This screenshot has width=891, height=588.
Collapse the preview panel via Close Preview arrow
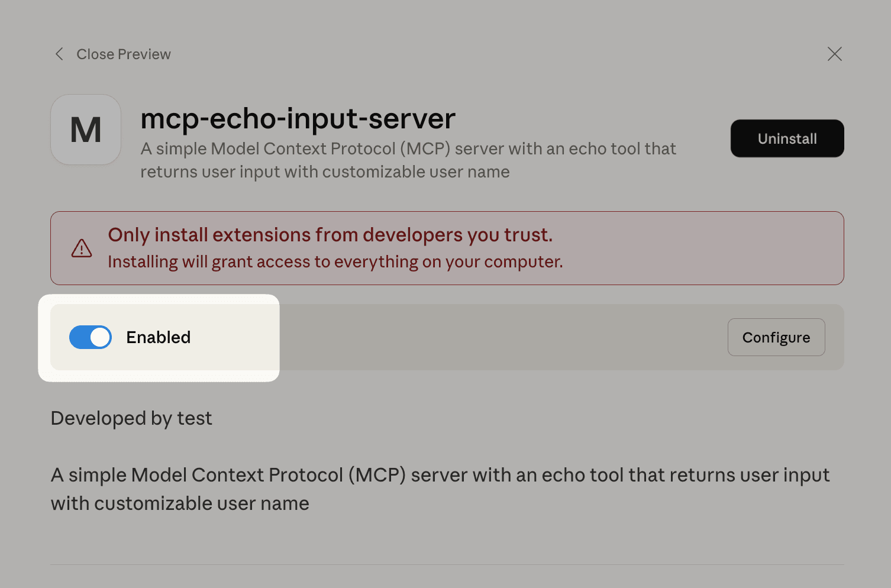pos(59,54)
